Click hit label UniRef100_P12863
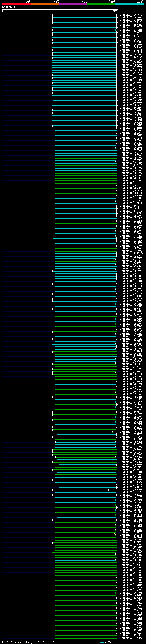The width and height of the screenshot is (146, 644). (x=131, y=85)
